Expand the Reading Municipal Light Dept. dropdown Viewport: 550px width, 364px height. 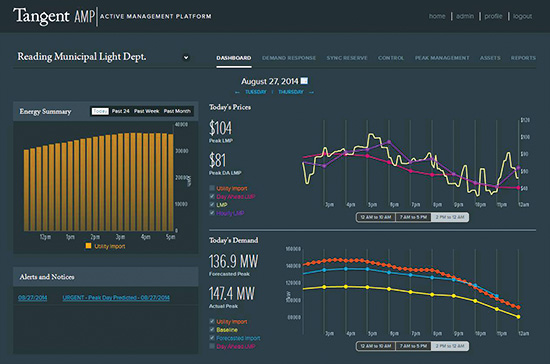tap(186, 58)
